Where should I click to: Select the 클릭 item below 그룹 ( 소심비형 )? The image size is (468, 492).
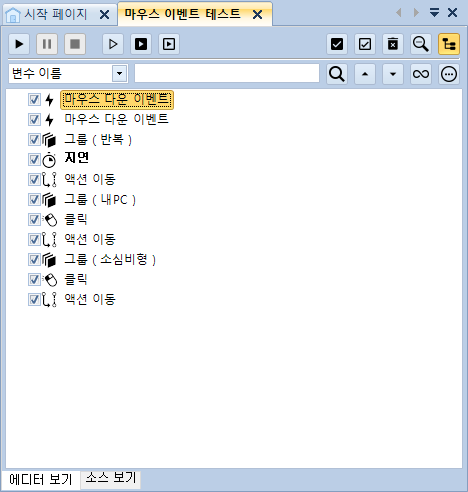[76, 279]
